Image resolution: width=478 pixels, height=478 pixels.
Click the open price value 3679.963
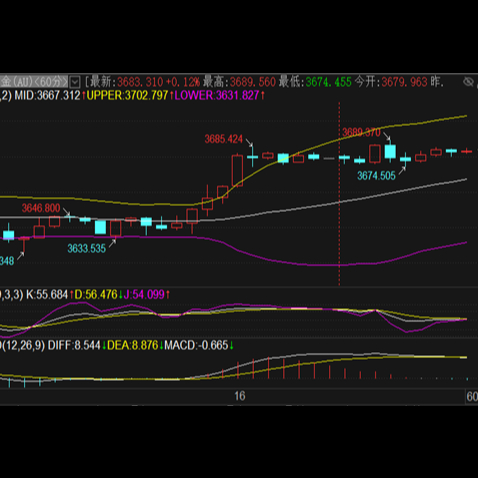click(404, 82)
